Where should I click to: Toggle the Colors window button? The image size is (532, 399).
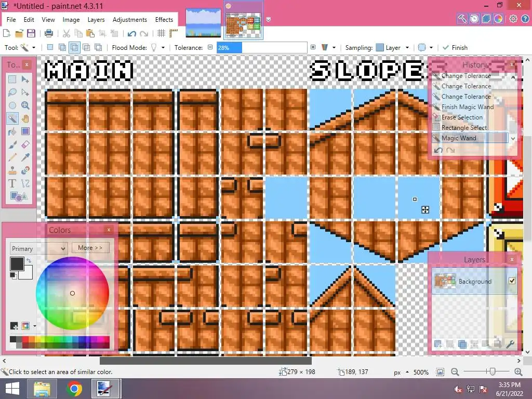[498, 19]
